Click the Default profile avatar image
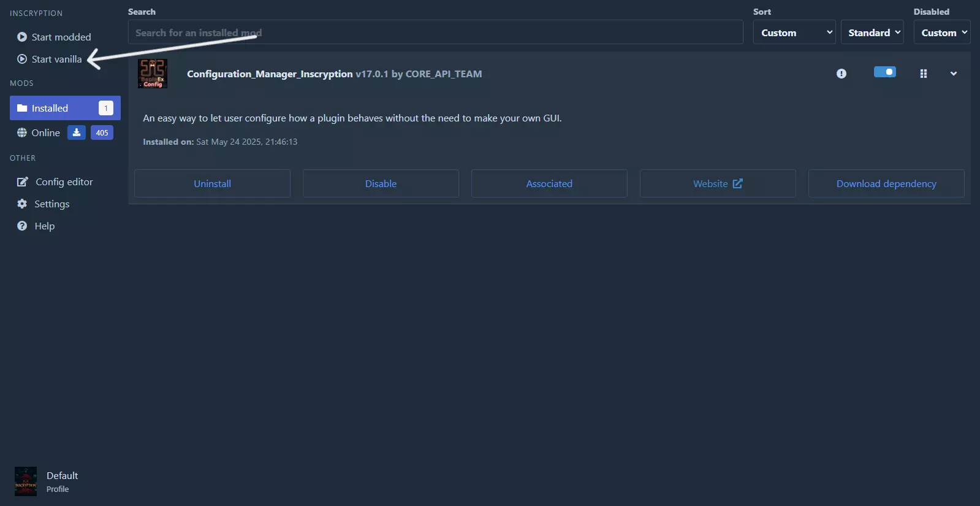980x506 pixels. [26, 481]
